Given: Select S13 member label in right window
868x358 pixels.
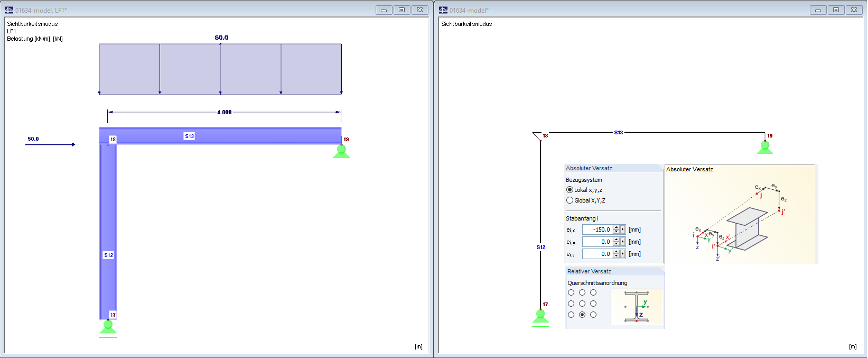Looking at the screenshot, I should coord(619,133).
